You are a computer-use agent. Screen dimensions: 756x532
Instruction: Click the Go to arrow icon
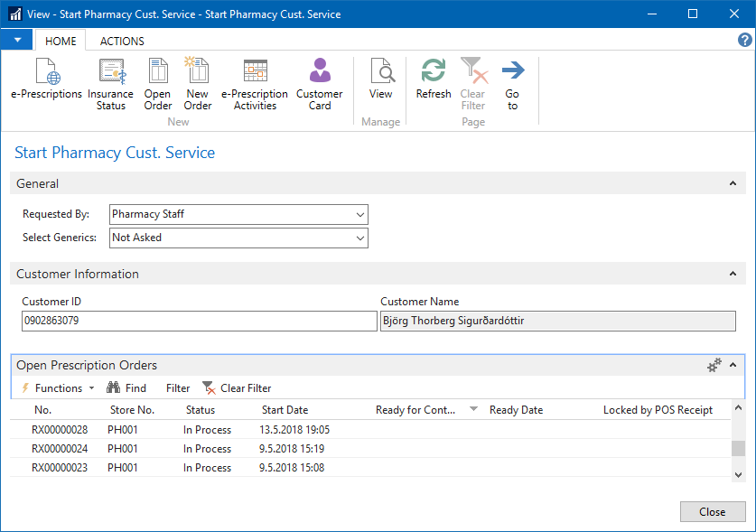pyautogui.click(x=512, y=71)
